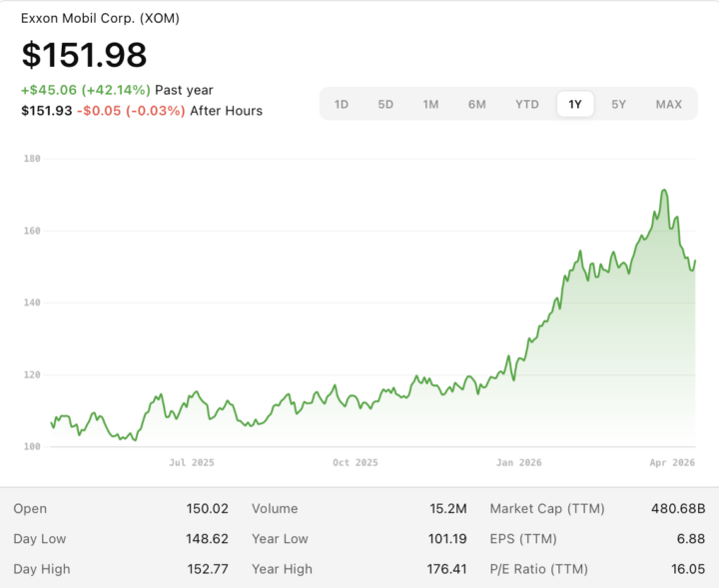Click the Open value 150.02
The image size is (719, 588).
point(208,509)
